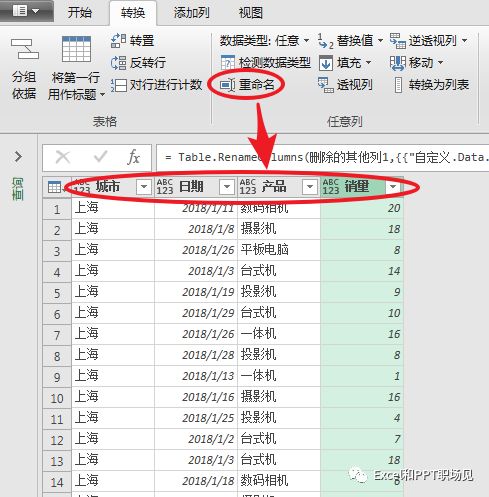Click date cell 2018/1/13
The height and width of the screenshot is (497, 489).
coord(196,376)
